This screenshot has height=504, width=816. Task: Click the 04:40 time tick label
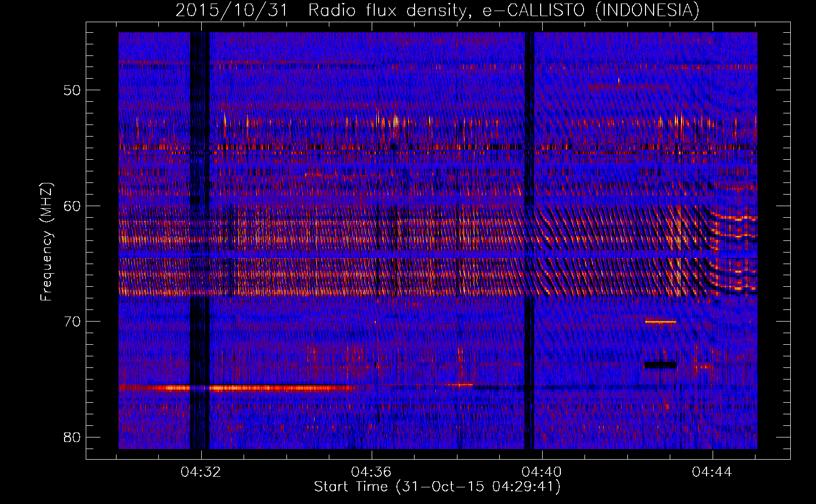542,472
